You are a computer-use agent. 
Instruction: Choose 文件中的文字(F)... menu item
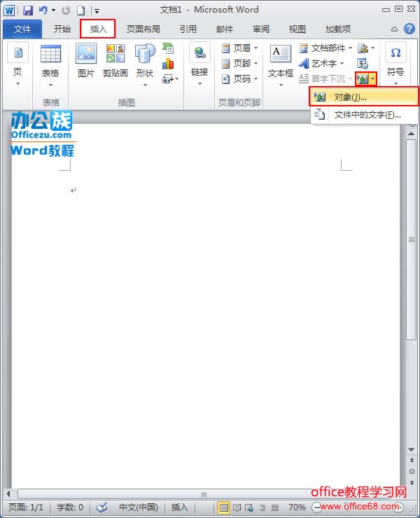(364, 115)
